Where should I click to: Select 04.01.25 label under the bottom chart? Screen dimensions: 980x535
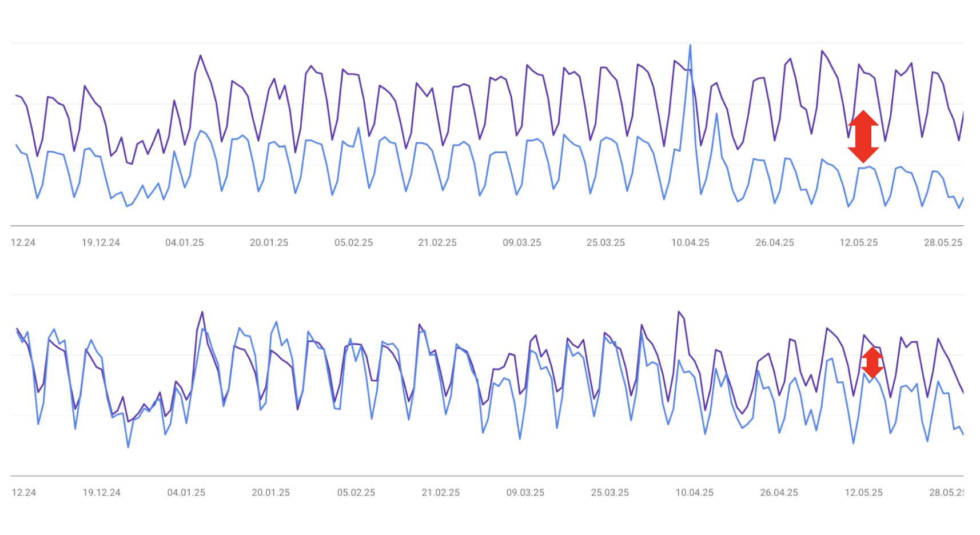point(186,492)
